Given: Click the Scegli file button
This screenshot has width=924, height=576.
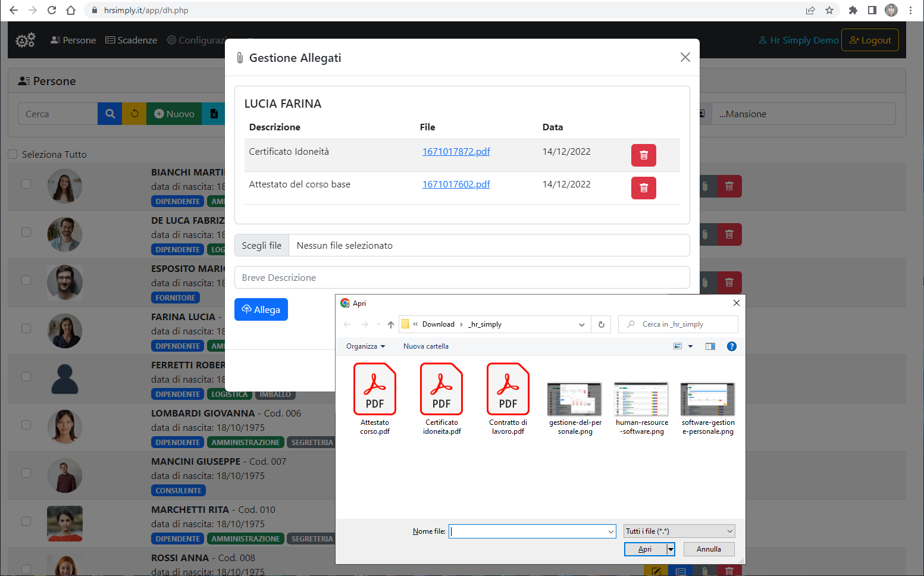Looking at the screenshot, I should click(x=262, y=245).
